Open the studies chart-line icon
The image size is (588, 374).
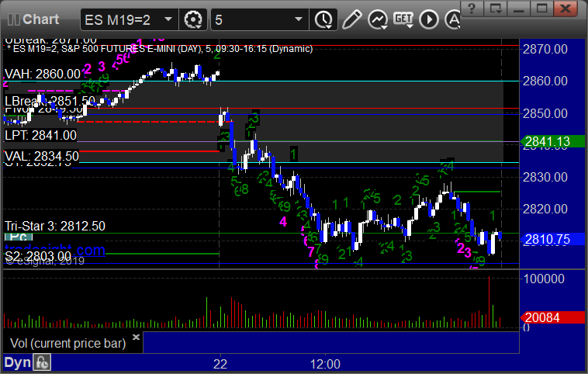click(x=377, y=19)
